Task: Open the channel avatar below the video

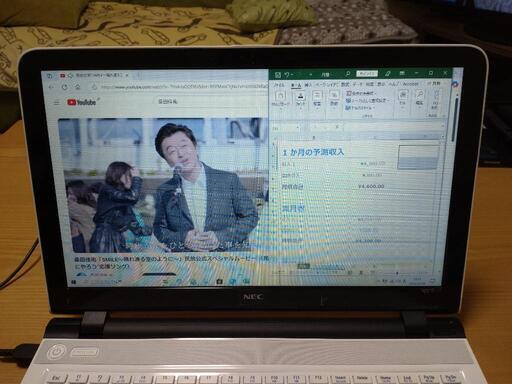Action: point(81,275)
